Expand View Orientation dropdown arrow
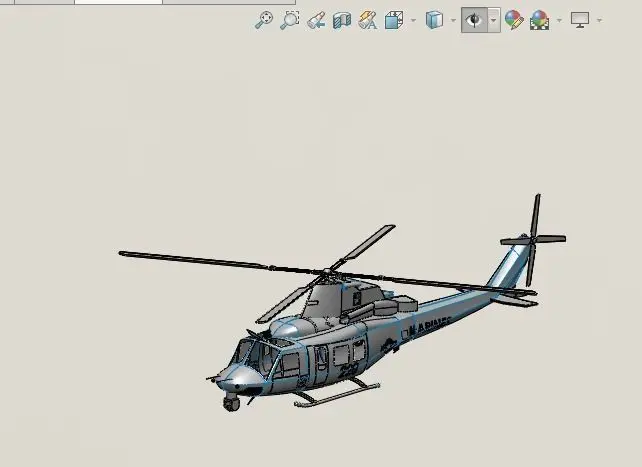This screenshot has height=467, width=642. tap(413, 20)
